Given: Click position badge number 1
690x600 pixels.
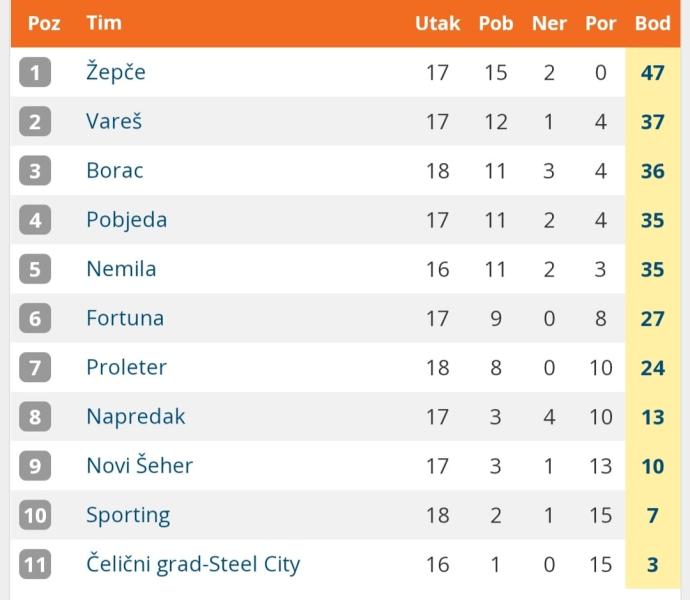Looking at the screenshot, I should click(35, 72).
